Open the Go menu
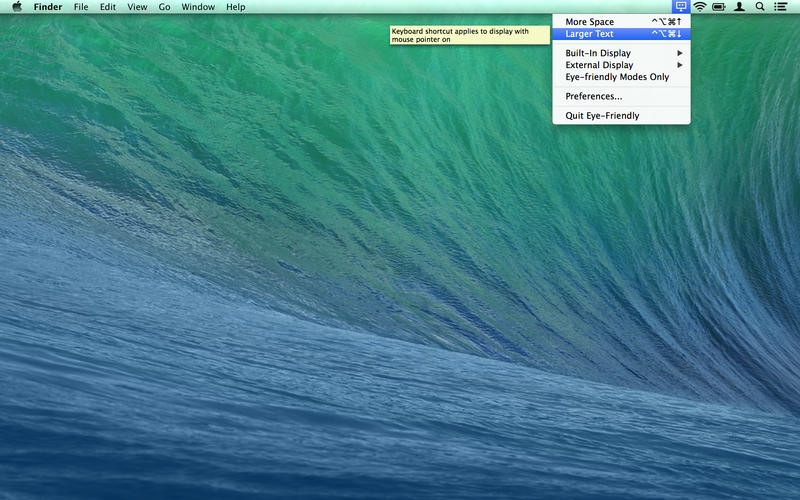The height and width of the screenshot is (500, 800). (164, 7)
